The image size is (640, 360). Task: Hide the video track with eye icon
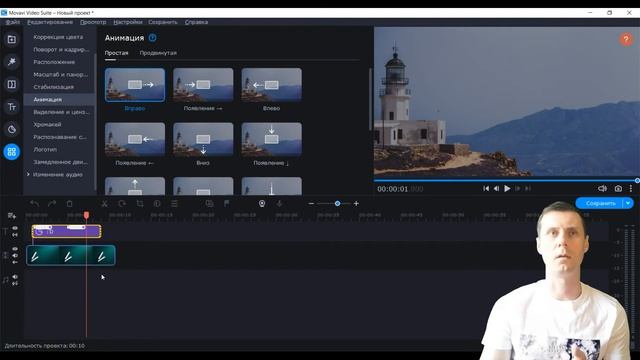(x=15, y=249)
